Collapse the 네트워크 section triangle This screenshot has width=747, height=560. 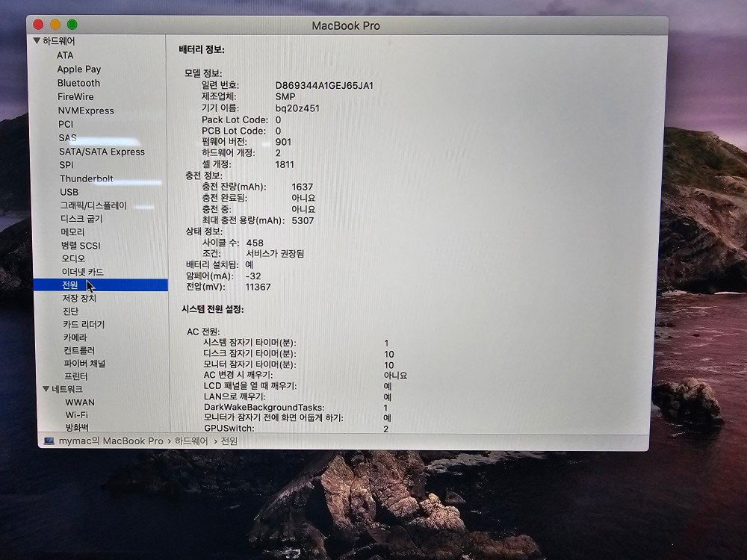46,389
